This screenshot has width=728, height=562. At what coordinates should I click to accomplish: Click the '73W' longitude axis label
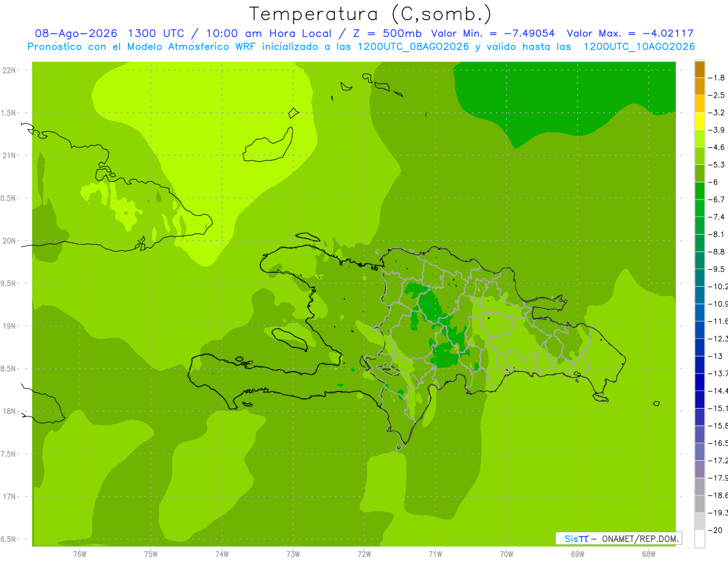coord(293,554)
